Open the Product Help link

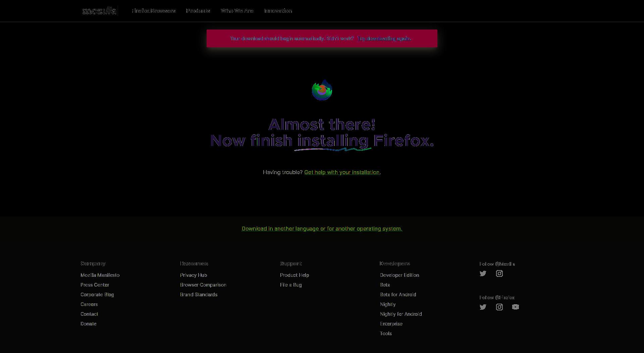[294, 275]
